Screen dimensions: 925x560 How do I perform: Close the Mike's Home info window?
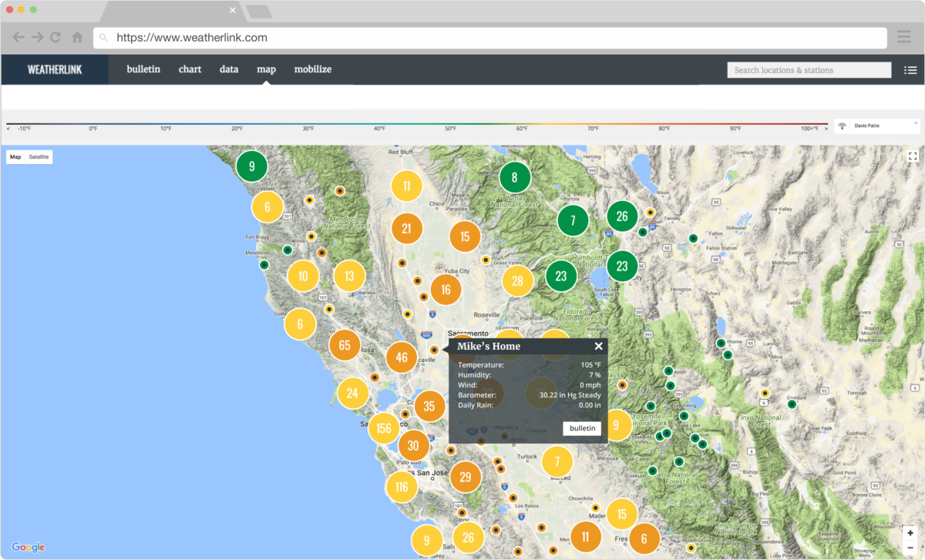[598, 346]
